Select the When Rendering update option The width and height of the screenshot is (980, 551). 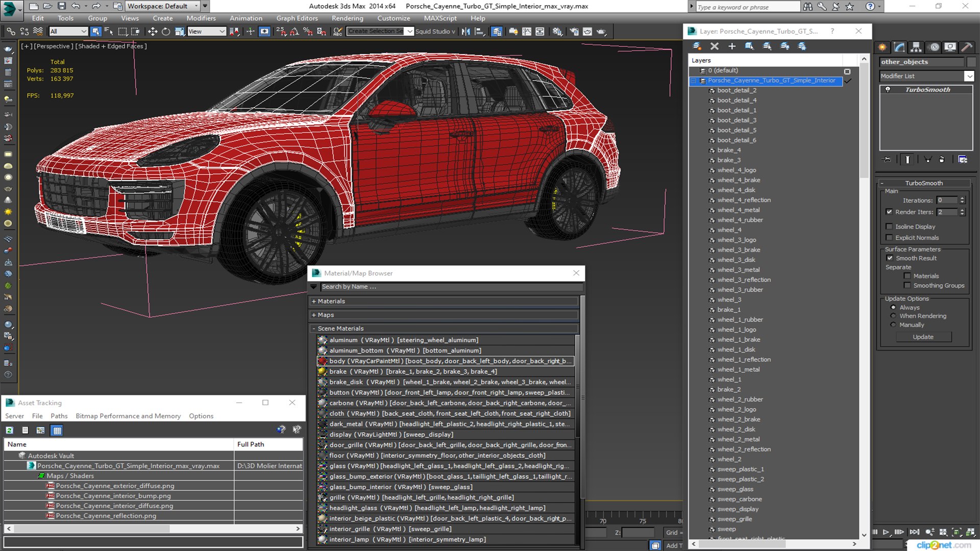click(893, 316)
